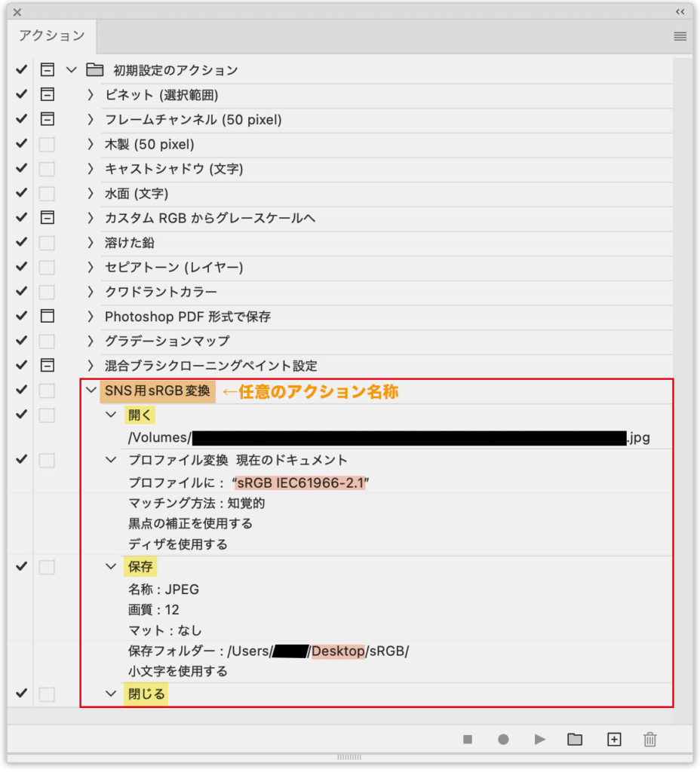The image size is (700, 772).
Task: Click the trash delete icon
Action: [649, 740]
